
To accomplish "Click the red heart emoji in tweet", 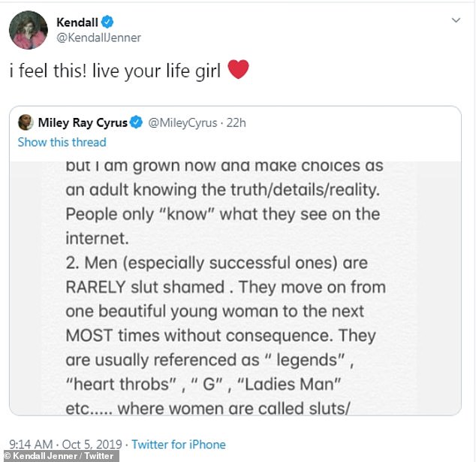I will [237, 71].
